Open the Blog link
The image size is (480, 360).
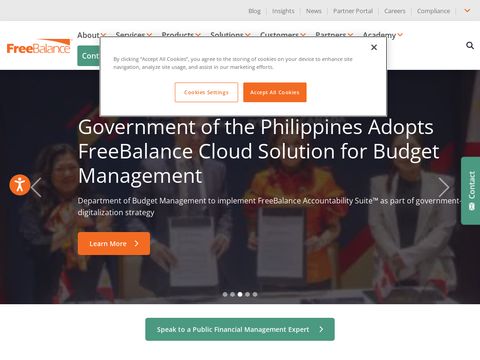(x=254, y=11)
